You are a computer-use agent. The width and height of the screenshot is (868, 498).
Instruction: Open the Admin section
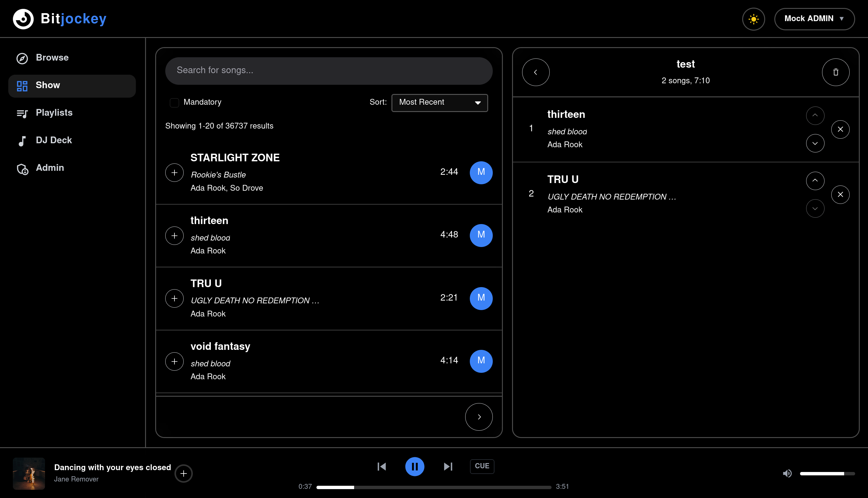pos(50,168)
